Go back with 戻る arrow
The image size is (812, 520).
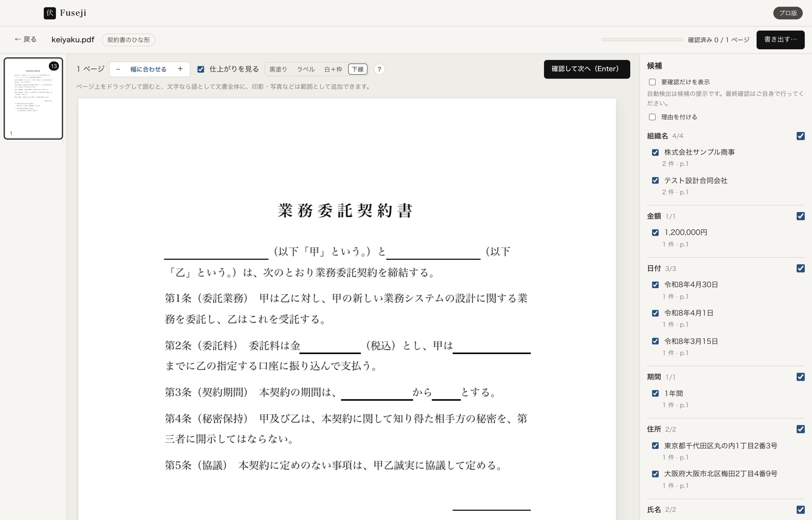tap(25, 39)
